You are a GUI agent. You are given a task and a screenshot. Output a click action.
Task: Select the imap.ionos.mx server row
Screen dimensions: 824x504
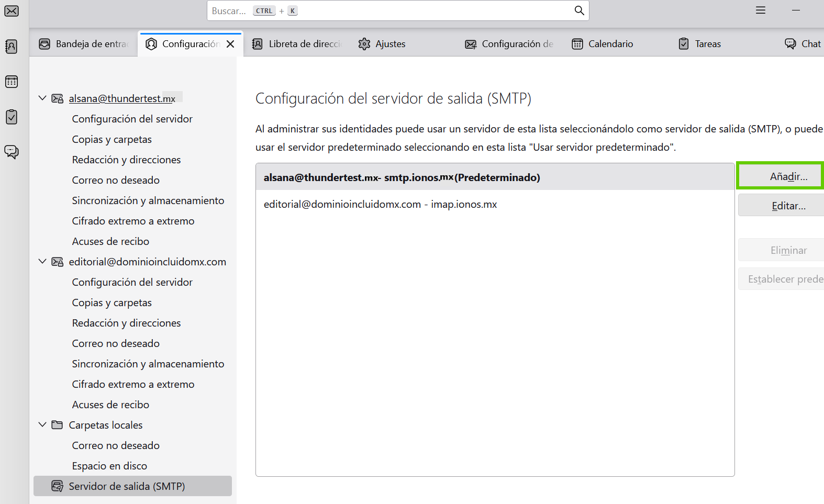(495, 204)
